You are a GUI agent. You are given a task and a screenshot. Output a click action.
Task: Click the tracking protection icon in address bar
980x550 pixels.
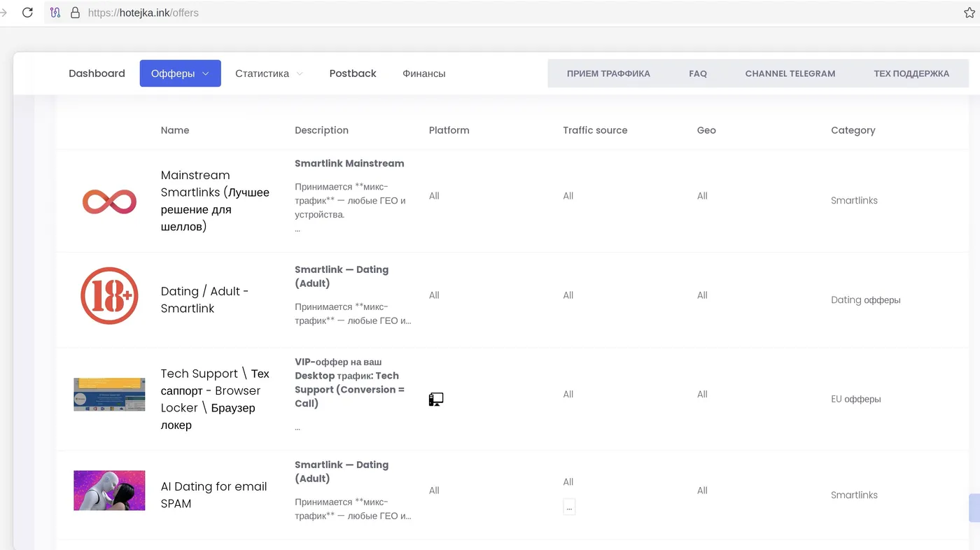[56, 13]
